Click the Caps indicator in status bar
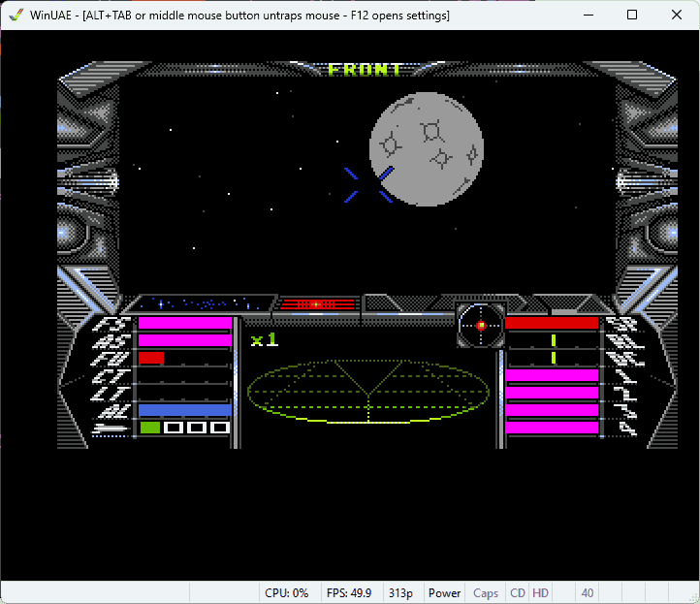Viewport: 700px width, 604px height. point(486,592)
